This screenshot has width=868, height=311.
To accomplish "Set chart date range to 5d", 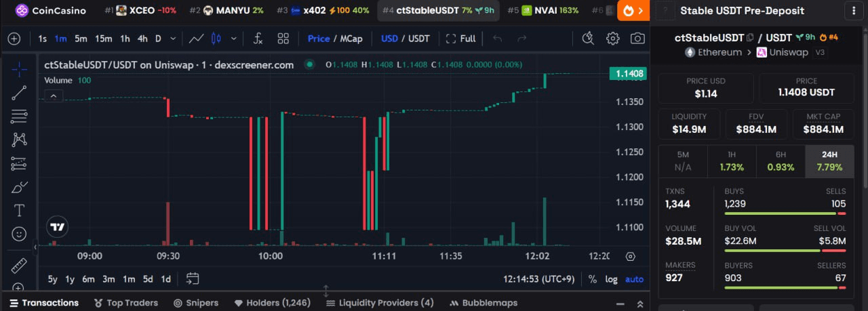I will (x=148, y=279).
